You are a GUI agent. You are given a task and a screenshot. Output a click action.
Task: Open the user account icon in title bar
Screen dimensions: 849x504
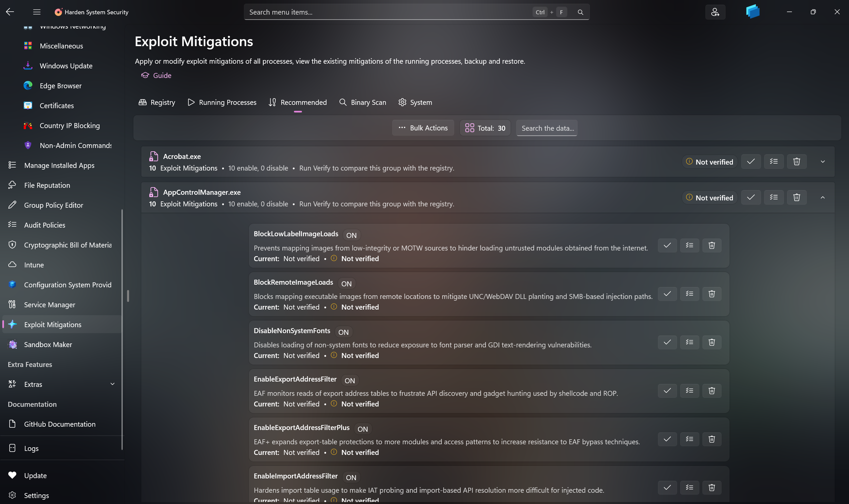click(715, 12)
